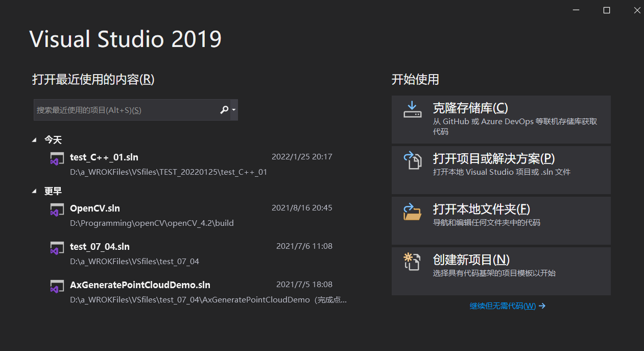Image resolution: width=644 pixels, height=351 pixels.
Task: Click the open project/solution icon
Action: [412, 160]
